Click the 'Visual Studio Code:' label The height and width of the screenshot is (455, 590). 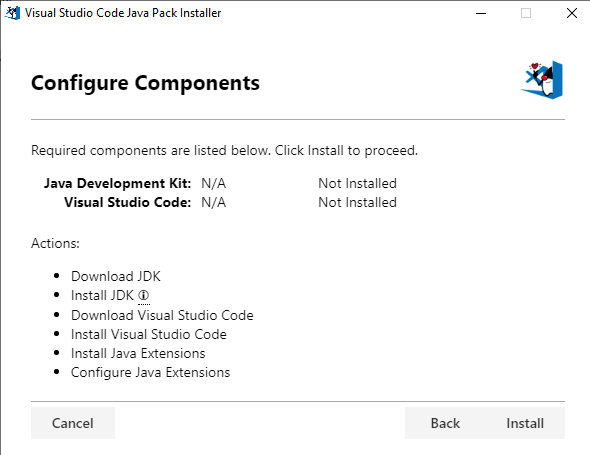pyautogui.click(x=128, y=202)
